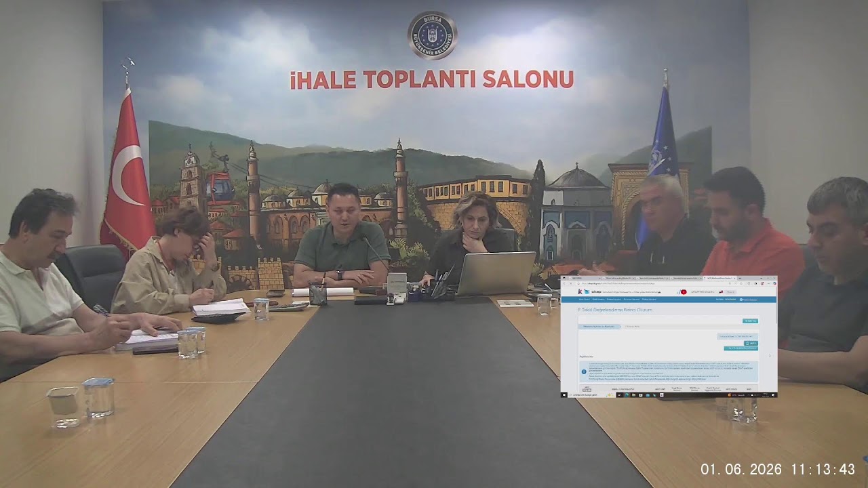The height and width of the screenshot is (488, 868).
Task: Click the first item in the blue EKAP navigation bar
Action: click(585, 299)
